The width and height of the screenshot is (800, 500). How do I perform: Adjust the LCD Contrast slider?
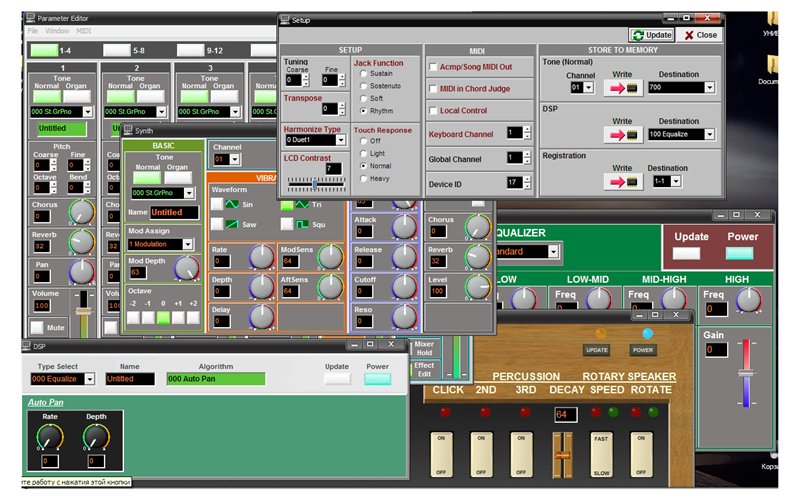coord(314,183)
